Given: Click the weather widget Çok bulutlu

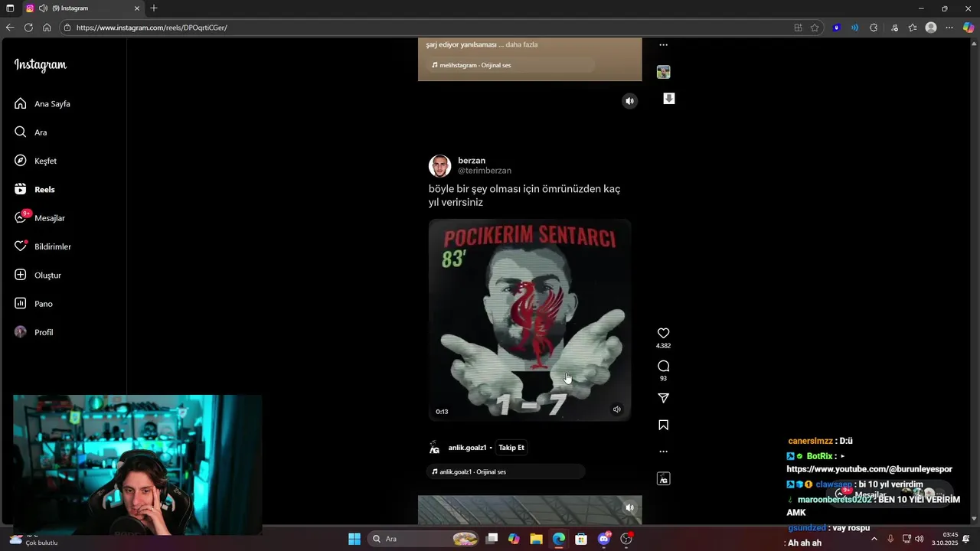Looking at the screenshot, I should 34,540.
